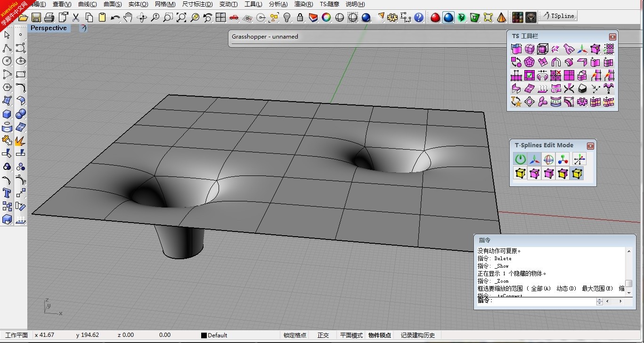Select the first yellow cube vertex-mode icon

coord(520,174)
